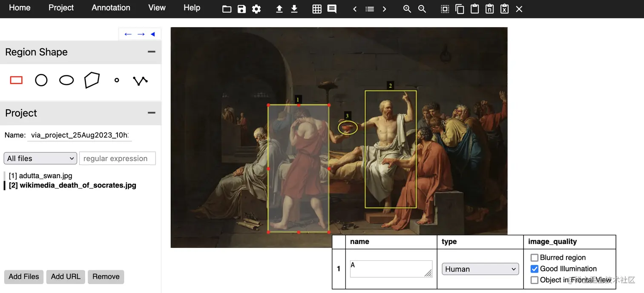Open the View menu
The image size is (644, 293).
(157, 8)
